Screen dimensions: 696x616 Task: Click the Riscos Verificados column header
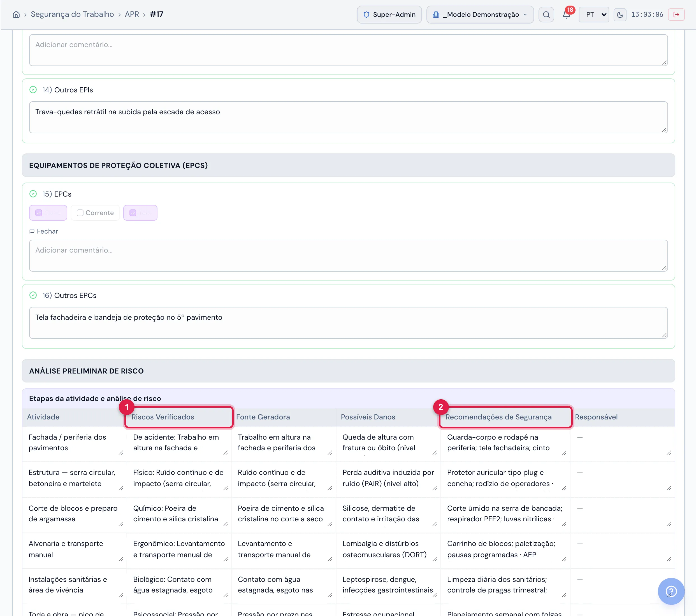(x=179, y=417)
